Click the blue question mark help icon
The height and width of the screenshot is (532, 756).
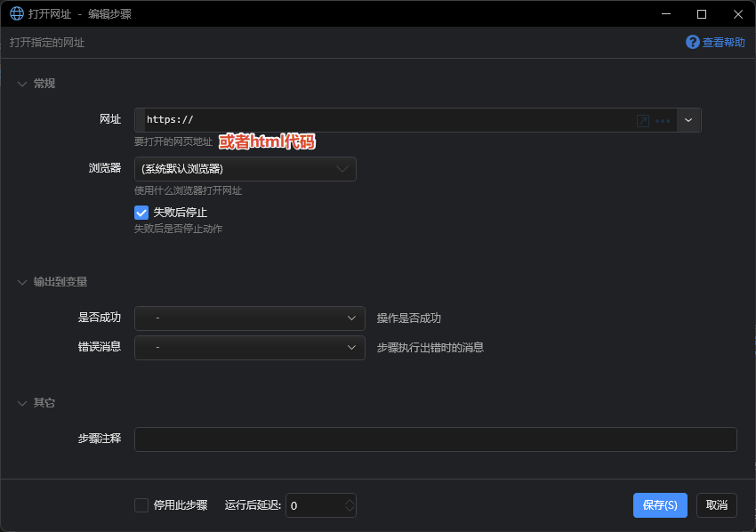[692, 42]
